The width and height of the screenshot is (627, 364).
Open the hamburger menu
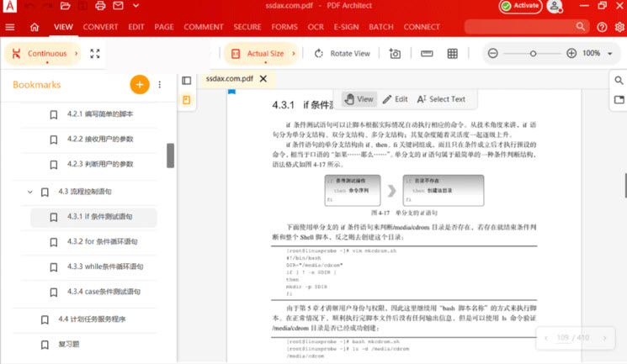tap(10, 27)
